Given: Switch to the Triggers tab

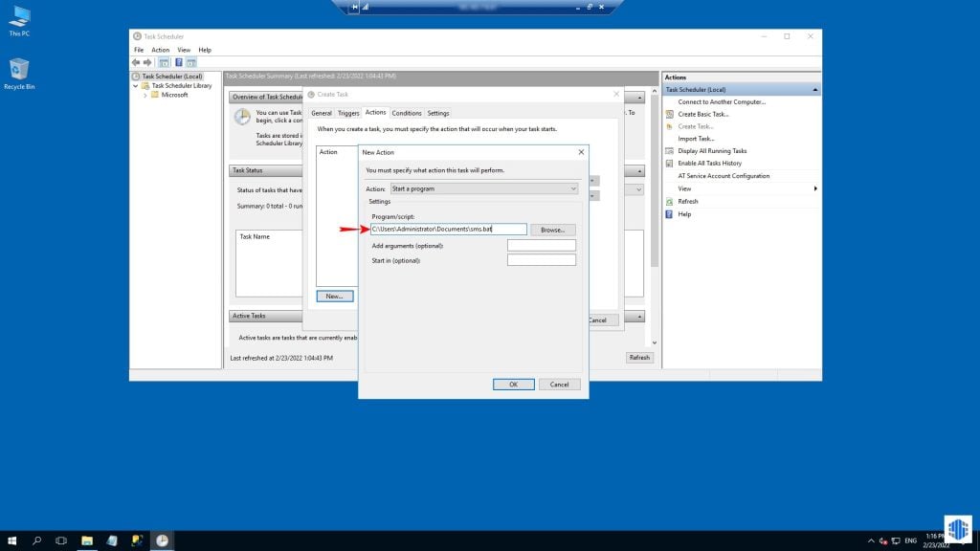Looking at the screenshot, I should coord(348,112).
